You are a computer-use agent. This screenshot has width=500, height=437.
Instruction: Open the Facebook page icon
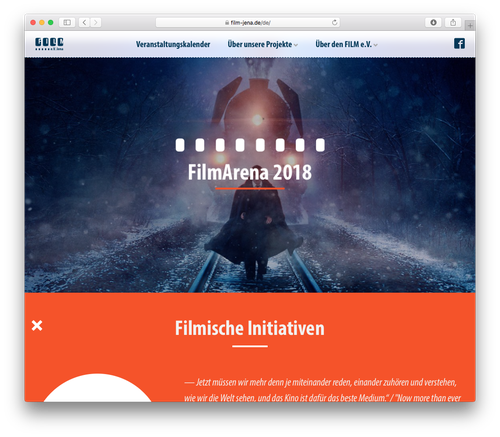click(459, 44)
